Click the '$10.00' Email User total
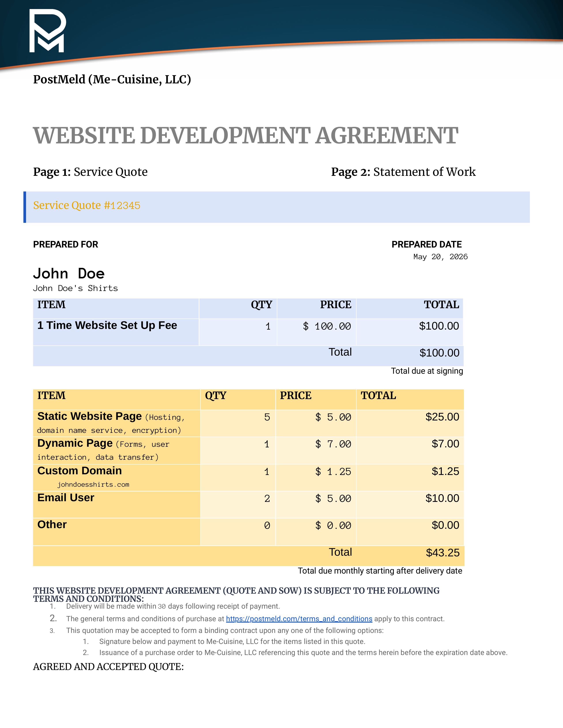Image resolution: width=563 pixels, height=728 pixels. point(442,498)
